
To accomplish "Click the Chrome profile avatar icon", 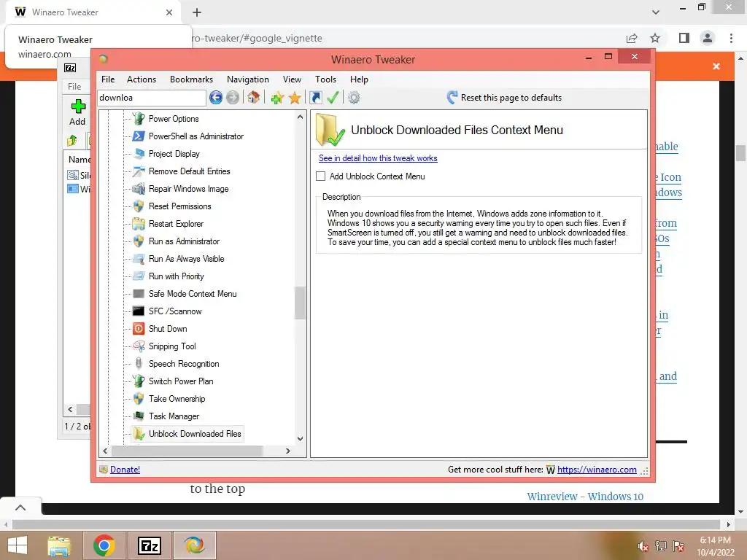I will 708,38.
